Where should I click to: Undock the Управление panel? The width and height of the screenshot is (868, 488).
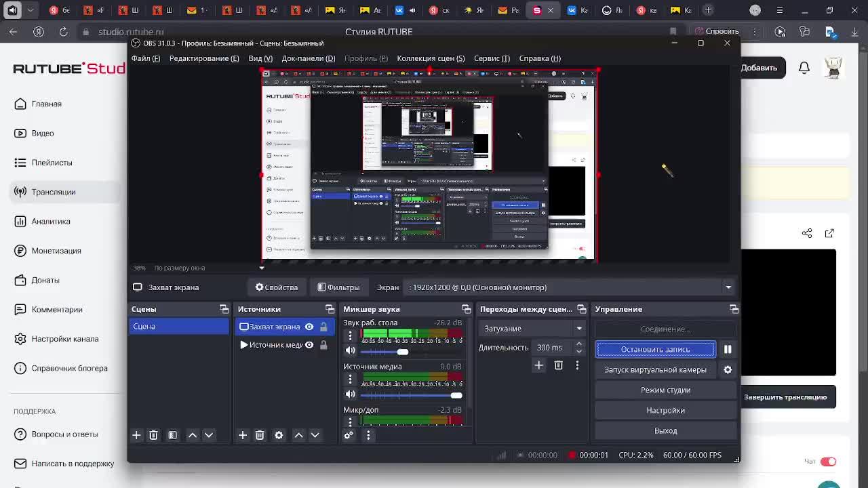pyautogui.click(x=734, y=309)
